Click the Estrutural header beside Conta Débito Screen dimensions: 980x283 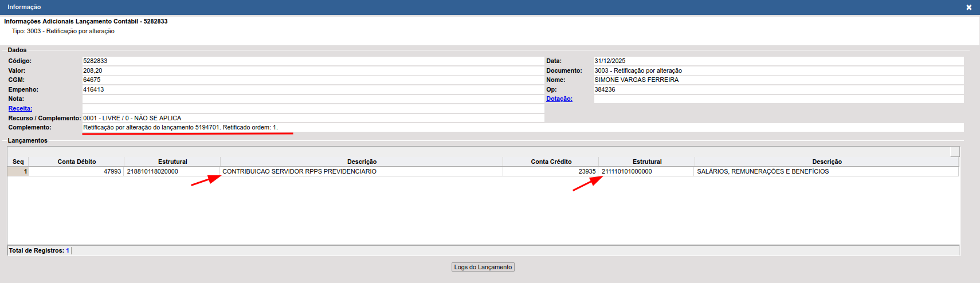[173, 162]
